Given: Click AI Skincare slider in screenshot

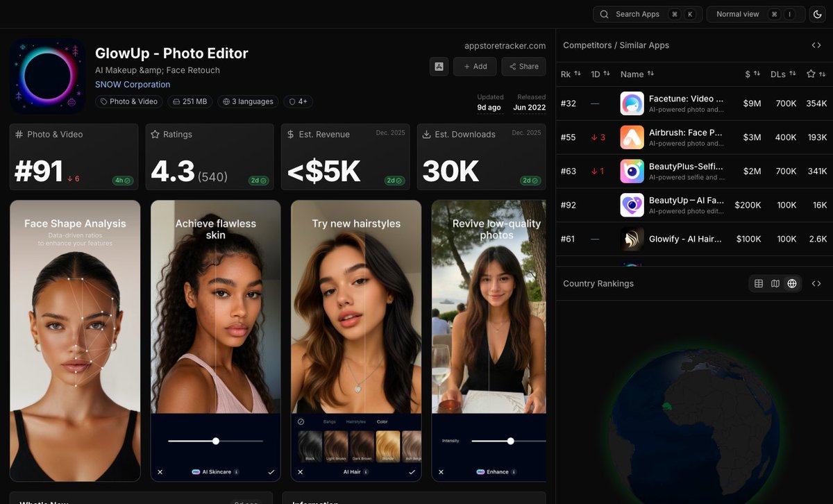Looking at the screenshot, I should pos(216,441).
